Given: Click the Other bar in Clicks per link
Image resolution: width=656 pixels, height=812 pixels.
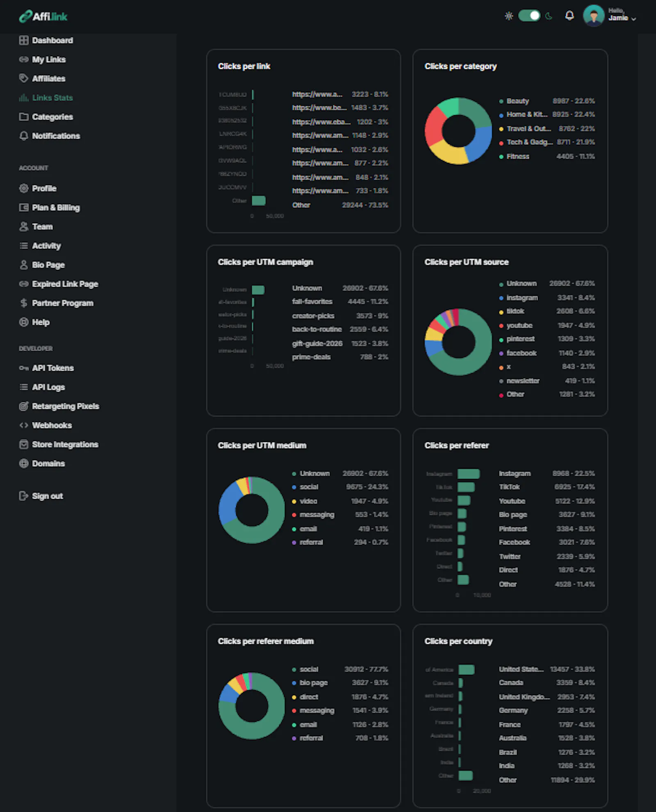Looking at the screenshot, I should (x=259, y=201).
